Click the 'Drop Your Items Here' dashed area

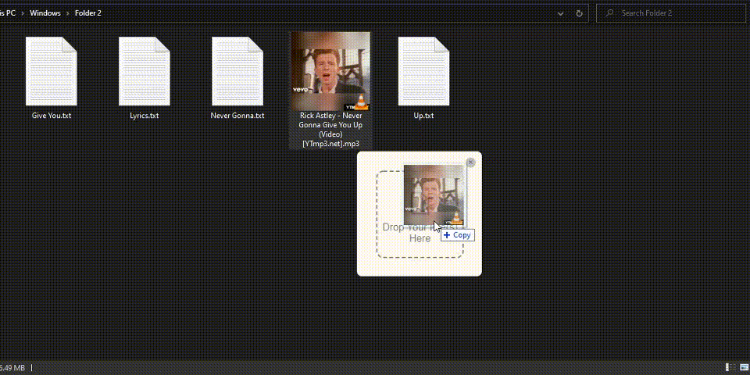420,214
